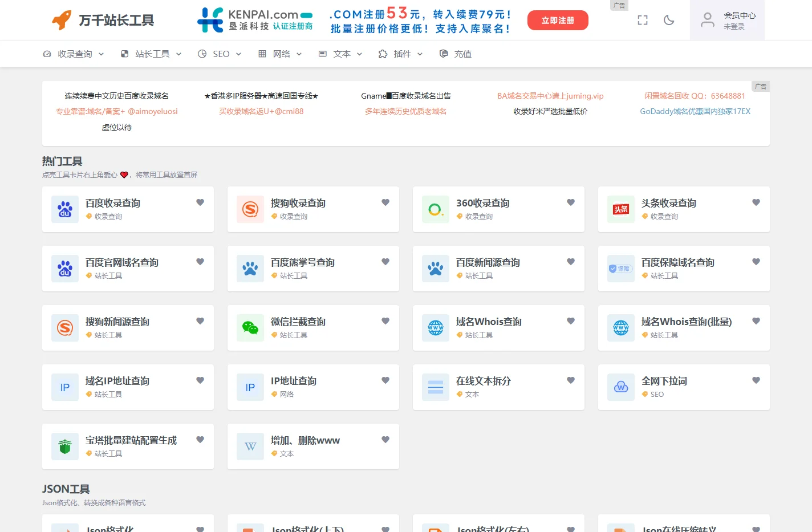Favorite 搜狗收录查询 with its heart
The height and width of the screenshot is (532, 812).
point(385,202)
